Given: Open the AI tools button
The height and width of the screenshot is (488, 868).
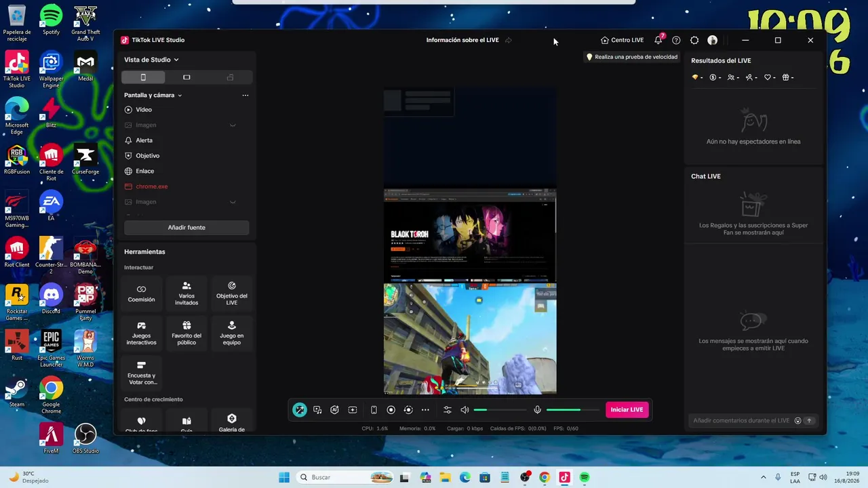Looking at the screenshot, I should (x=334, y=409).
